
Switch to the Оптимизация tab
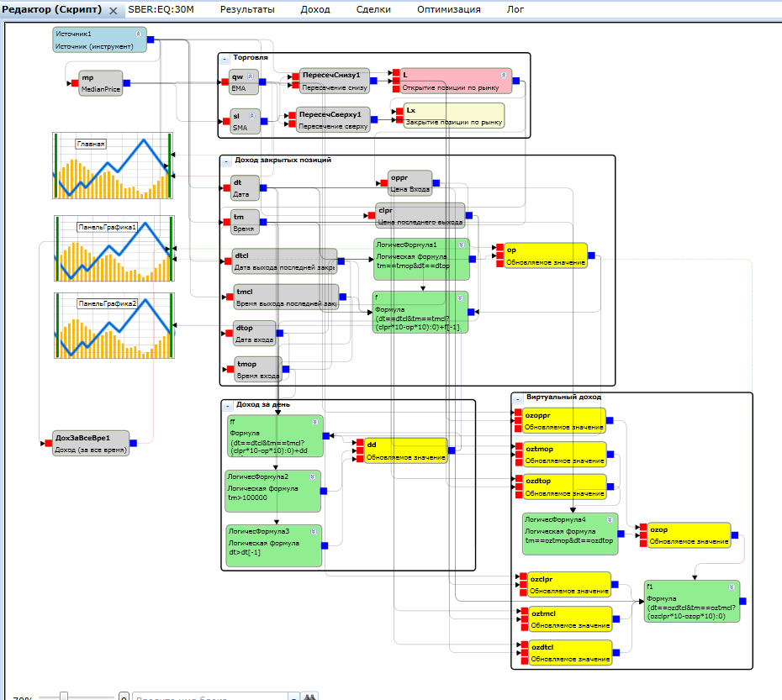(449, 9)
